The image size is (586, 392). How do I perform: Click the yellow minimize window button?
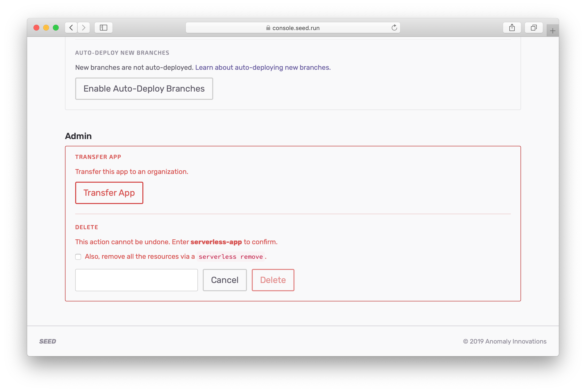46,28
